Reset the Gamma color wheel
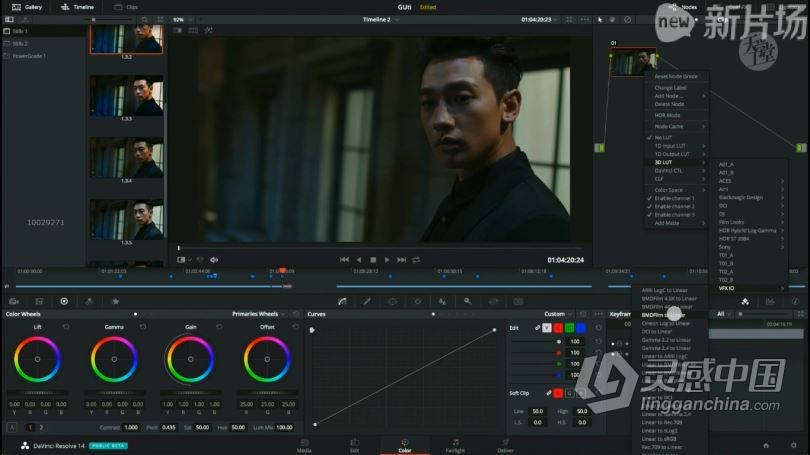This screenshot has width=810, height=455. coord(143,327)
